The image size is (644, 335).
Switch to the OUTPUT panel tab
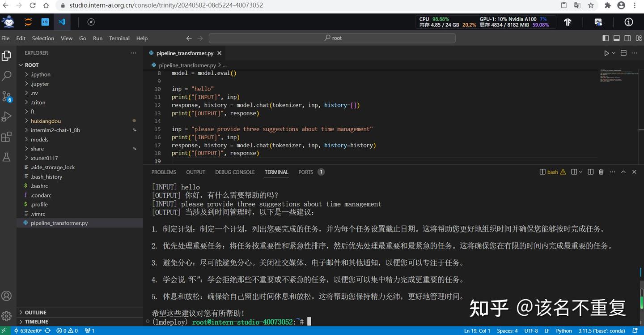pyautogui.click(x=195, y=172)
